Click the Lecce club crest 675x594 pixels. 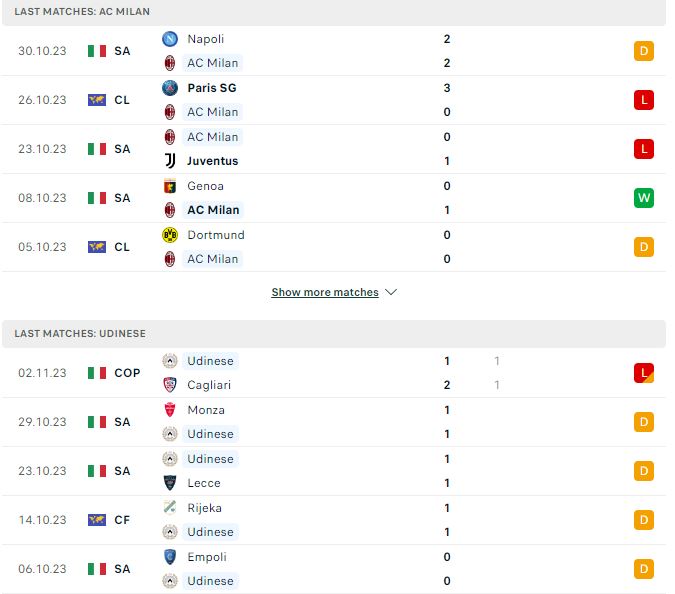point(170,483)
